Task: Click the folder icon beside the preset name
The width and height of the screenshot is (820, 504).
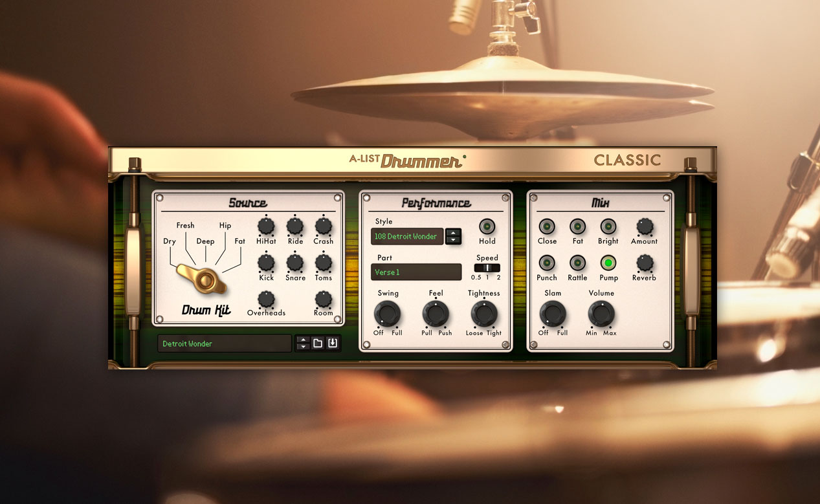Action: pyautogui.click(x=318, y=344)
